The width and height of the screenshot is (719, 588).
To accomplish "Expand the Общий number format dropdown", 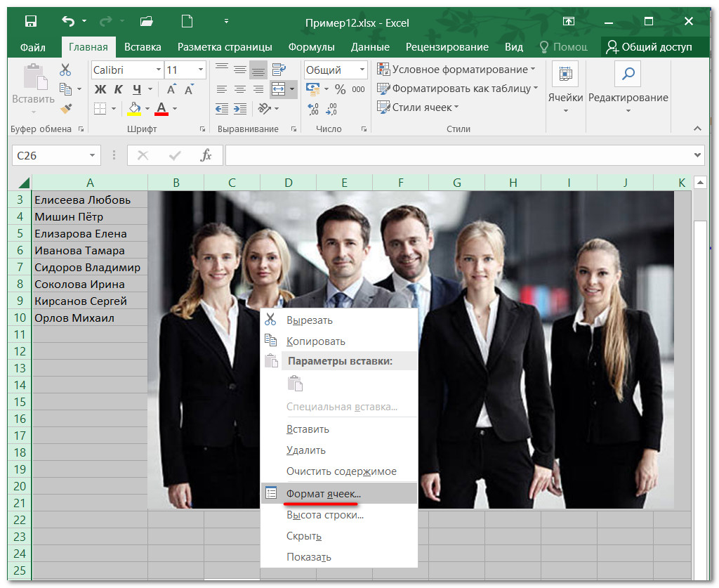I will click(x=362, y=70).
